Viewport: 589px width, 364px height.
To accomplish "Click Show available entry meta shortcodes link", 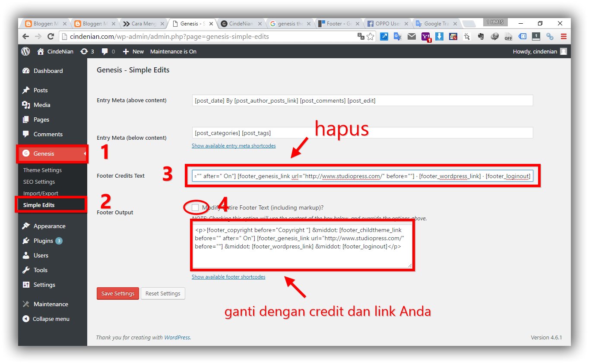I will click(x=234, y=146).
